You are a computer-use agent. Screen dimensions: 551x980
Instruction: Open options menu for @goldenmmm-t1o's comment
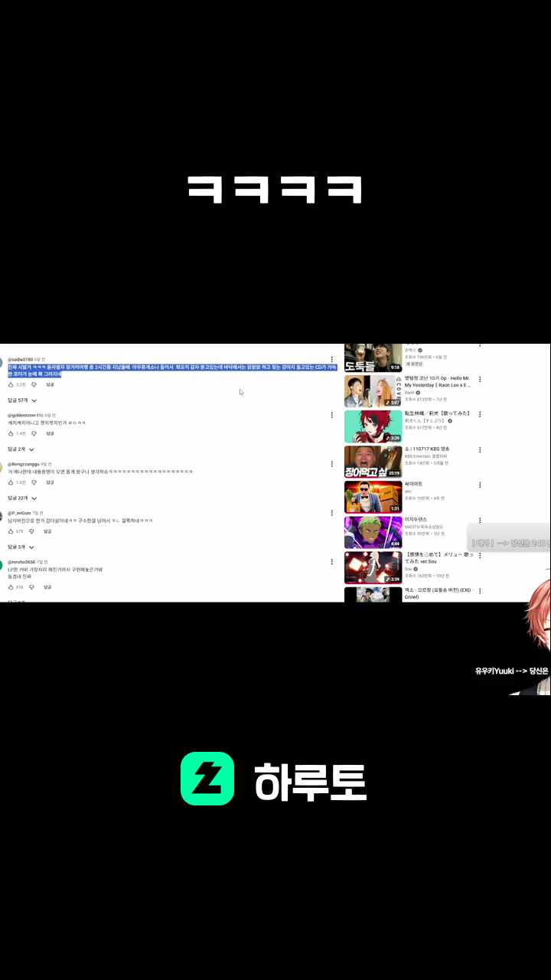pos(331,415)
